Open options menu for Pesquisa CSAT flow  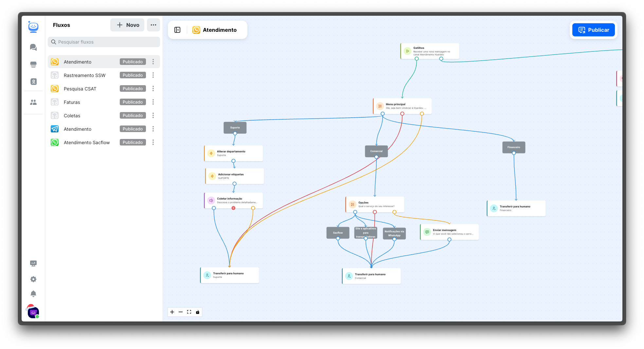pyautogui.click(x=153, y=88)
